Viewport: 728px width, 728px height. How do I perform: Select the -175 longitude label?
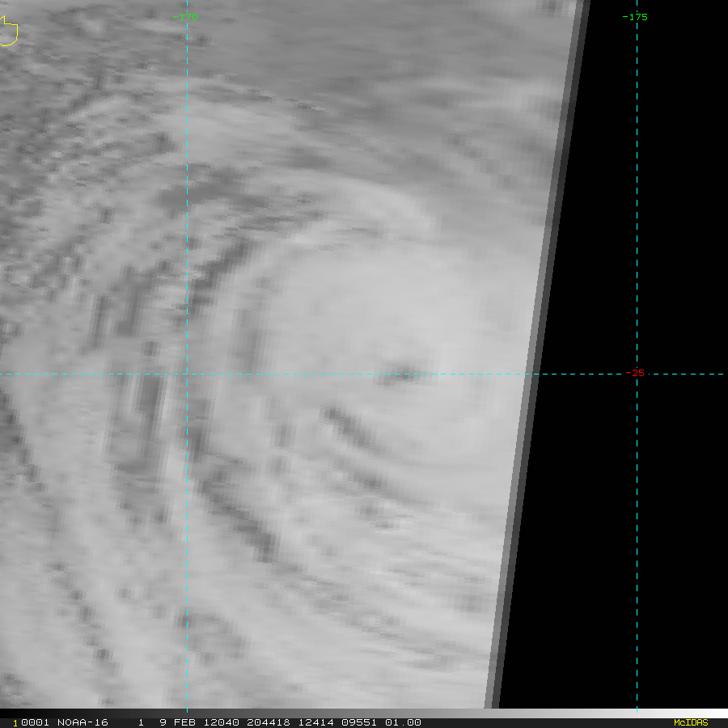point(635,17)
